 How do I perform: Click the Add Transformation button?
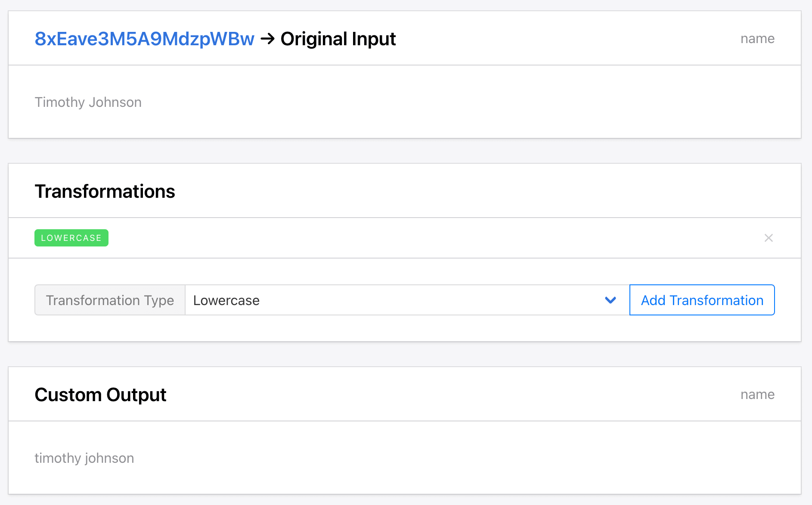click(702, 300)
